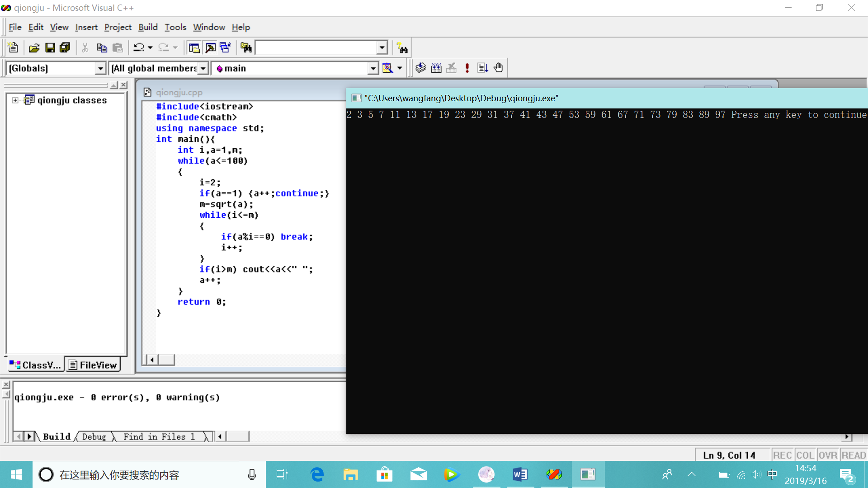The image size is (868, 488).
Task: Click the Undo arrow icon
Action: 138,48
